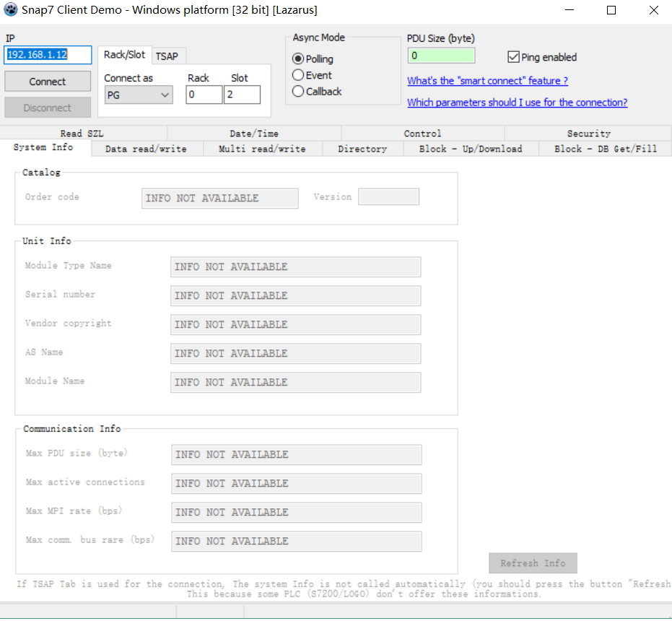672x621 pixels.
Task: Open the Connect as dropdown
Action: coord(139,95)
